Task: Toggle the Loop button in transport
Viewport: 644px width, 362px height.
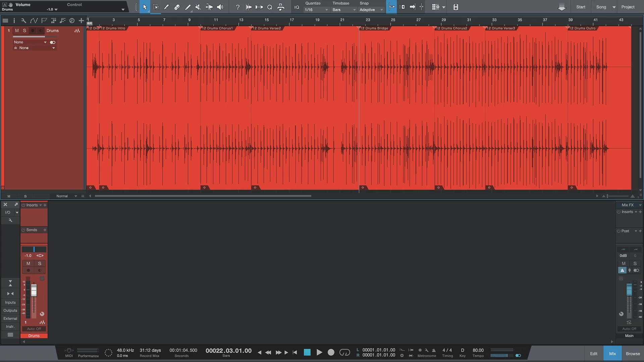Action: (344, 352)
